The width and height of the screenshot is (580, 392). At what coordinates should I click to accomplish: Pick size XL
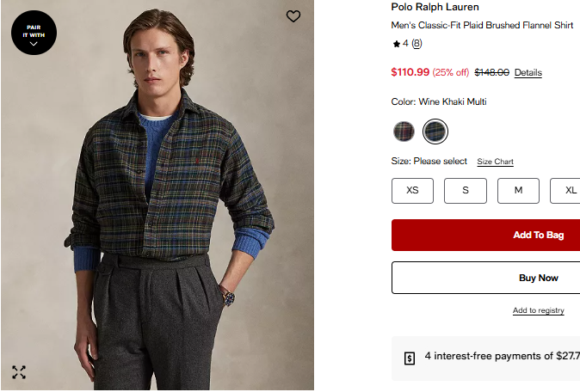pyautogui.click(x=568, y=191)
